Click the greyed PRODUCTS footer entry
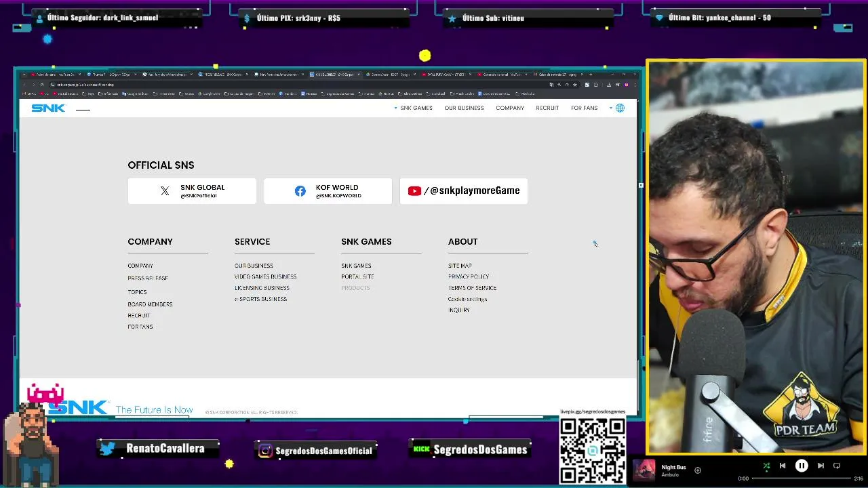 355,288
